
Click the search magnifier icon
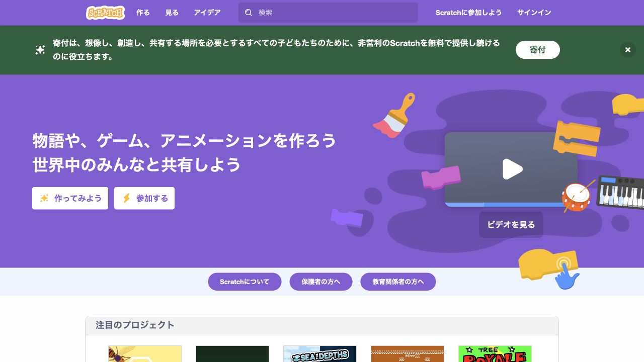coord(249,13)
